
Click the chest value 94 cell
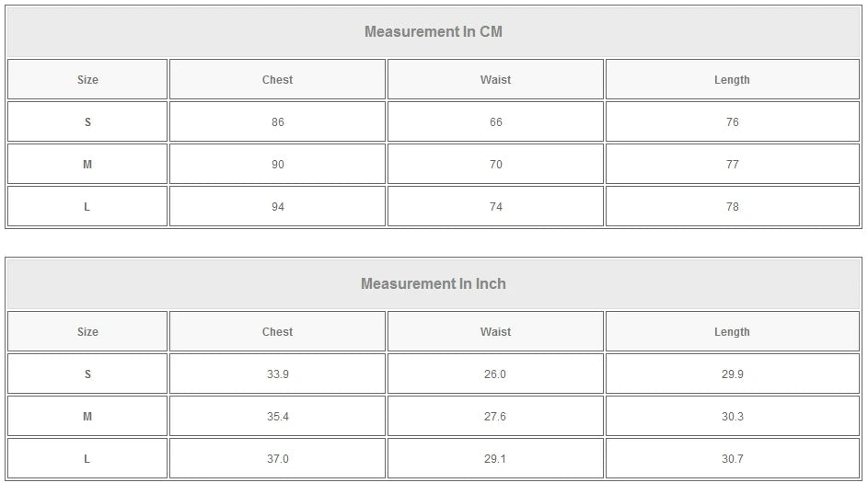277,207
